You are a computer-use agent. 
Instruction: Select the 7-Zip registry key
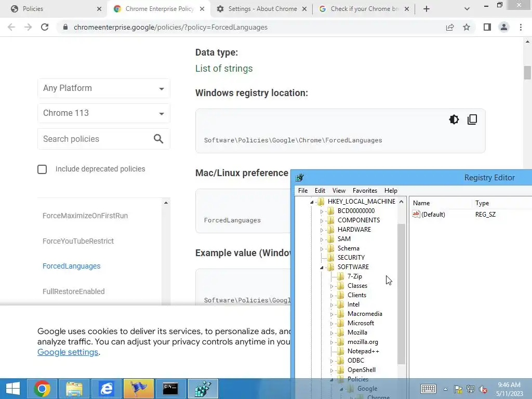(x=354, y=276)
